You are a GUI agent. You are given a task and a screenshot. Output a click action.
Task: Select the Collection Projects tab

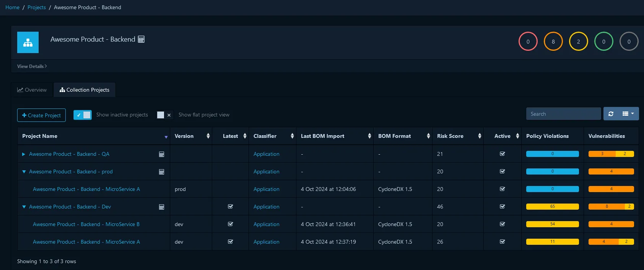coord(85,90)
